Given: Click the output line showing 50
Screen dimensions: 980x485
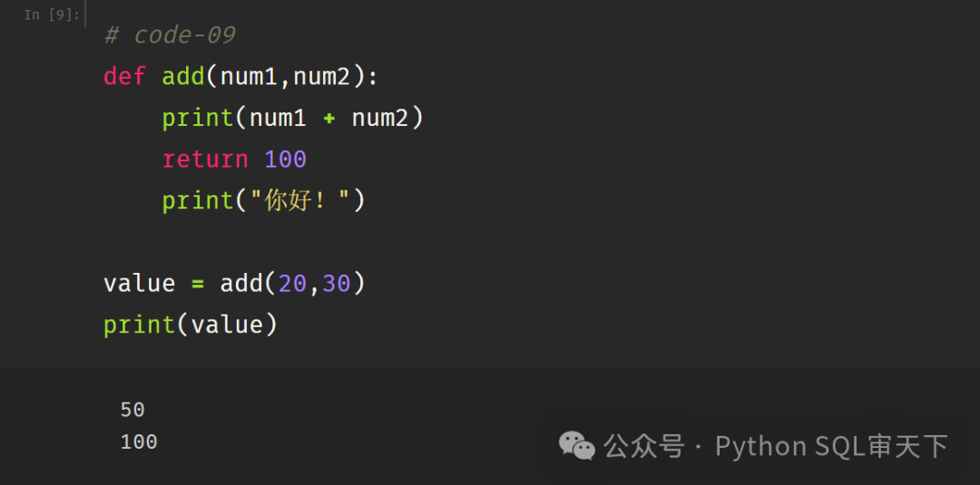Looking at the screenshot, I should (132, 410).
